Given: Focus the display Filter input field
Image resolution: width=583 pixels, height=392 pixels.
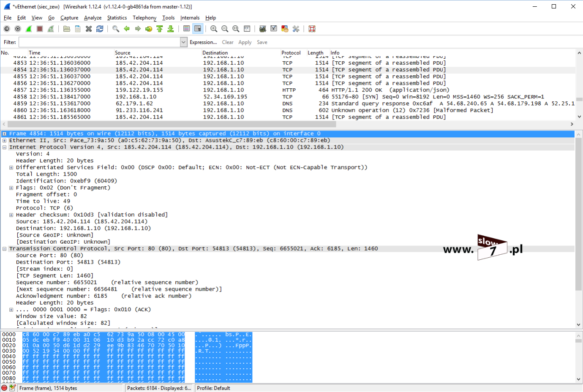Looking at the screenshot, I should 100,42.
